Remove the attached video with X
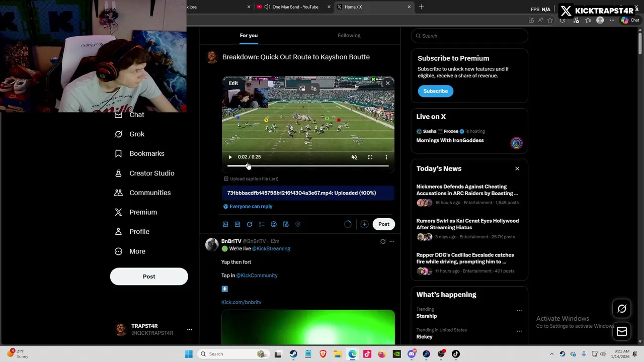 (387, 83)
